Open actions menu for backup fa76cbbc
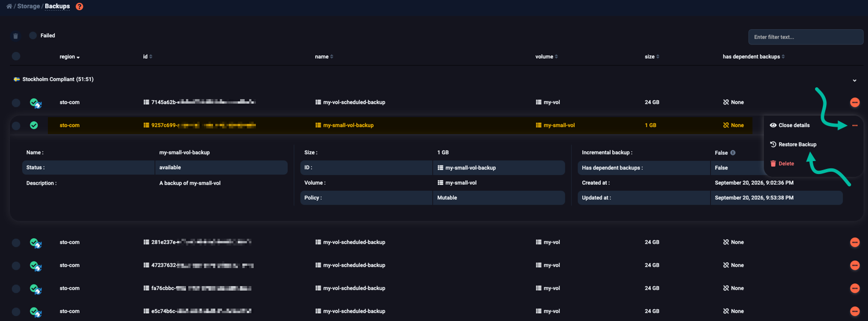868x321 pixels. [x=855, y=288]
